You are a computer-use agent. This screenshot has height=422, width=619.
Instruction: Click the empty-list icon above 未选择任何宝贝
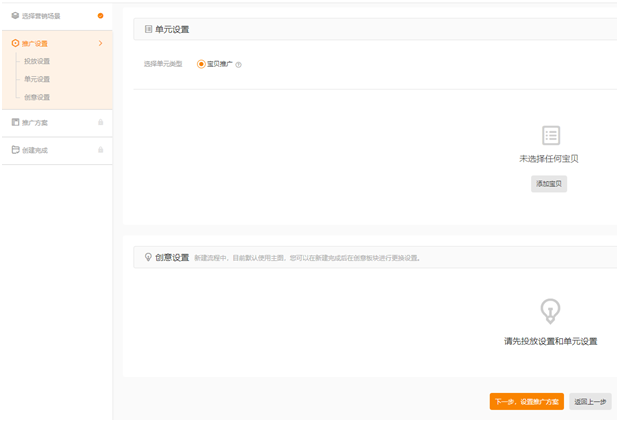550,135
